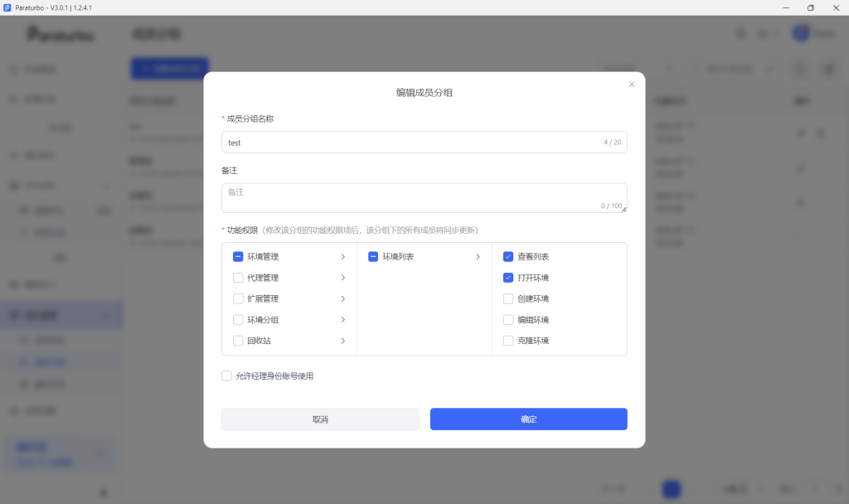Close the edit member group dialog

click(631, 85)
